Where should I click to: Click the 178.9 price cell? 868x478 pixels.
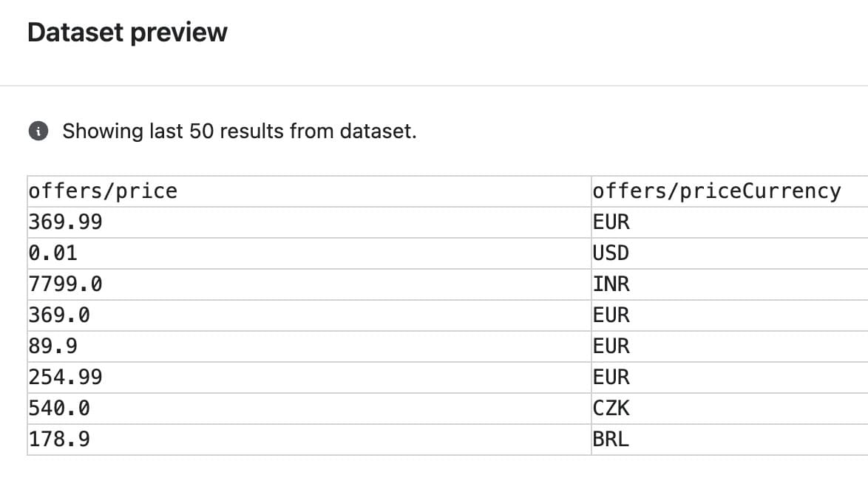[x=309, y=440]
